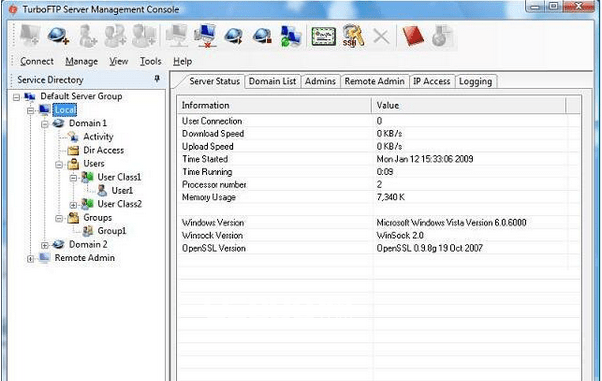The image size is (602, 381).
Task: Click the gray X delete icon
Action: 381,37
